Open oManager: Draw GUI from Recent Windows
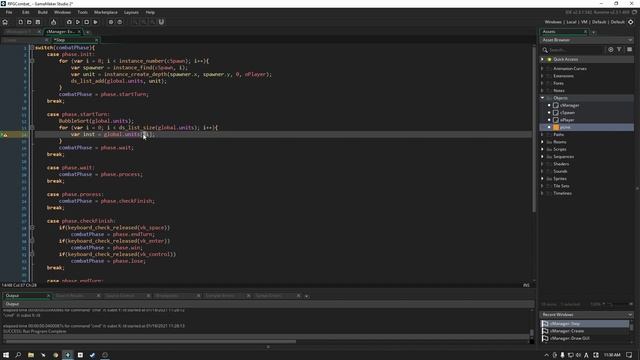The height and width of the screenshot is (360, 640). click(569, 338)
